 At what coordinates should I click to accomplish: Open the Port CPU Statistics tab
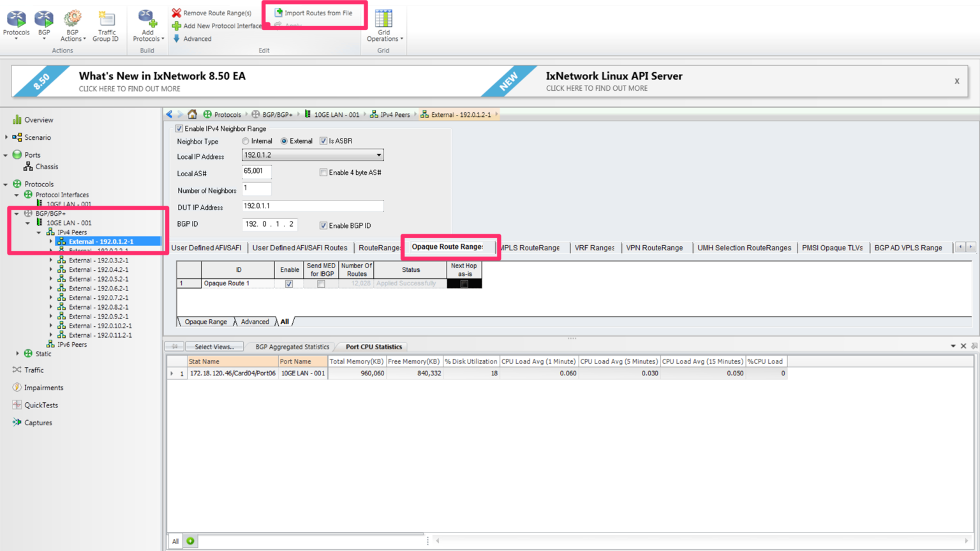[x=372, y=346]
